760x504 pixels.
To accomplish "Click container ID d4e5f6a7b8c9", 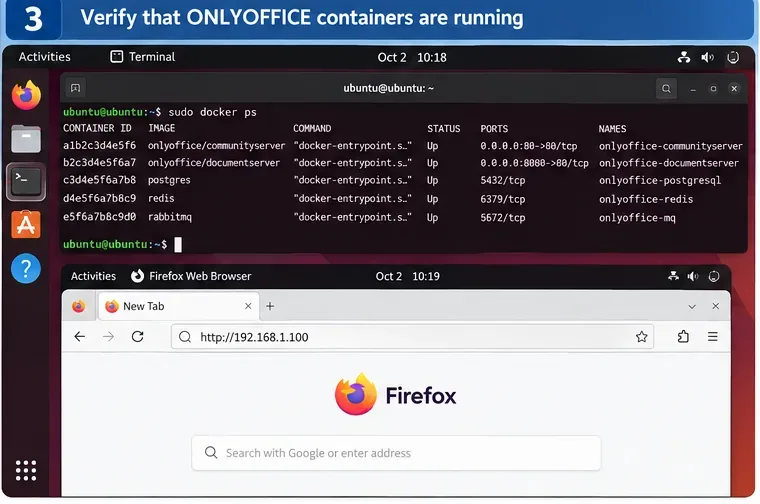I will coord(99,198).
